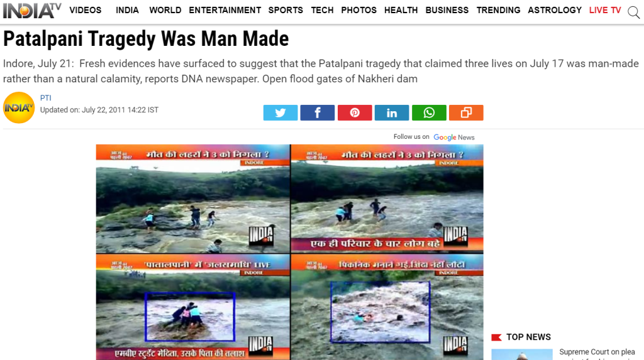644x360 pixels.
Task: Watch LIVE TV
Action: (x=605, y=10)
